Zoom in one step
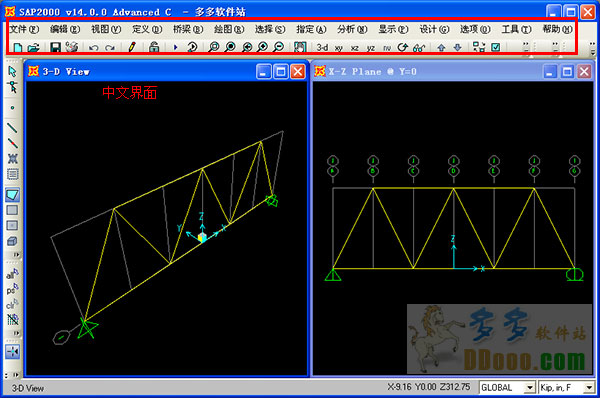The height and width of the screenshot is (398, 600). pyautogui.click(x=263, y=47)
